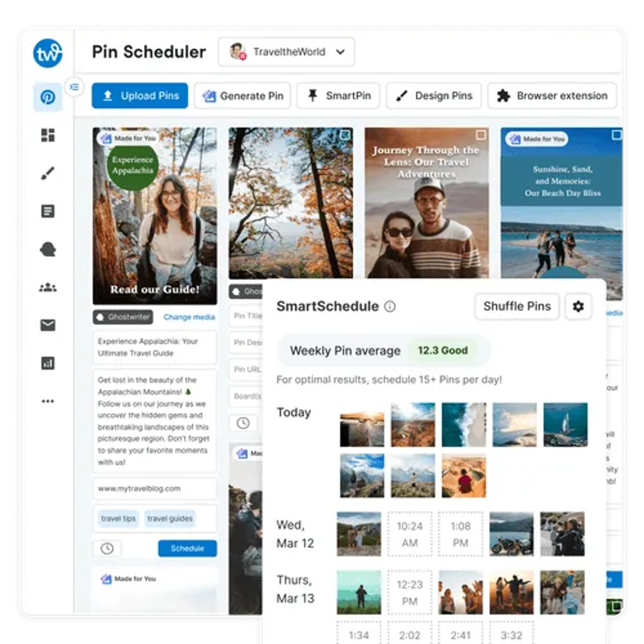The image size is (644, 644).
Task: Click the Generate Pin toolbar button
Action: 242,96
